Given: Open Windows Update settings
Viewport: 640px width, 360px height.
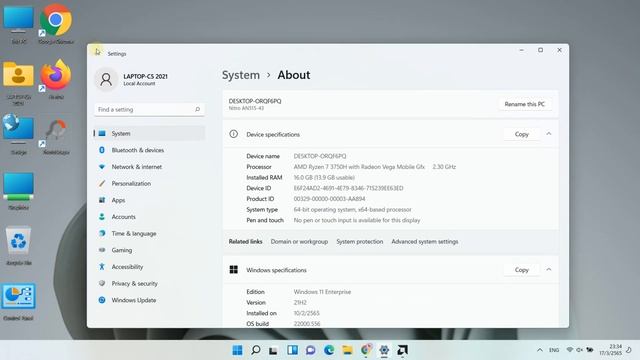Looking at the screenshot, I should [x=149, y=300].
